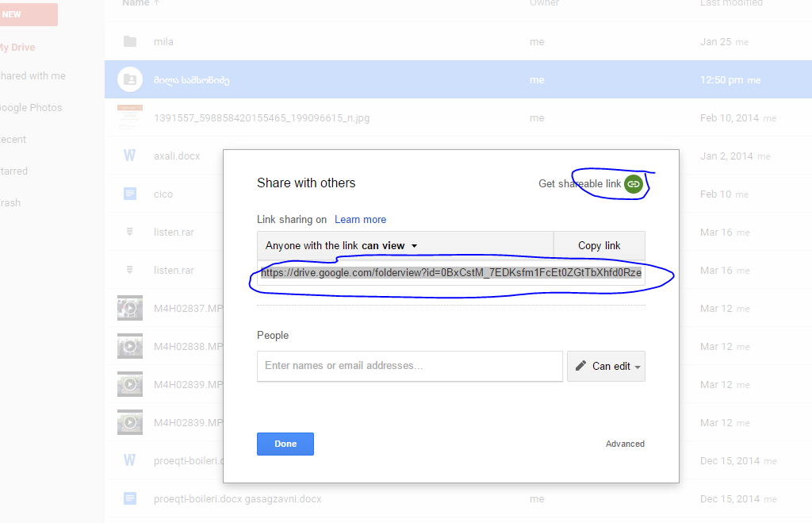The height and width of the screenshot is (523, 812).
Task: Go to My Drive in sidebar
Action: 17,47
